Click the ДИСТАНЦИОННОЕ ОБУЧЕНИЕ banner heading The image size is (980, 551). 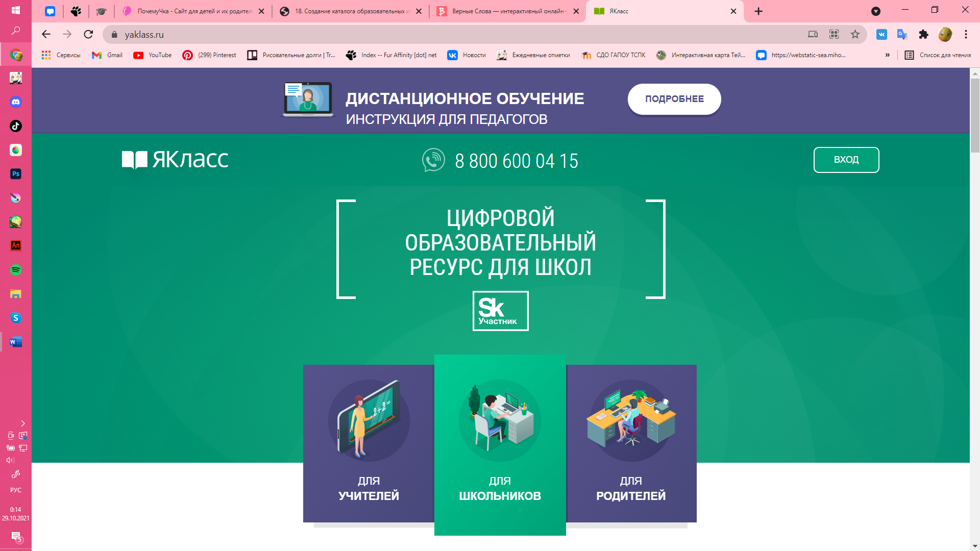tap(464, 98)
